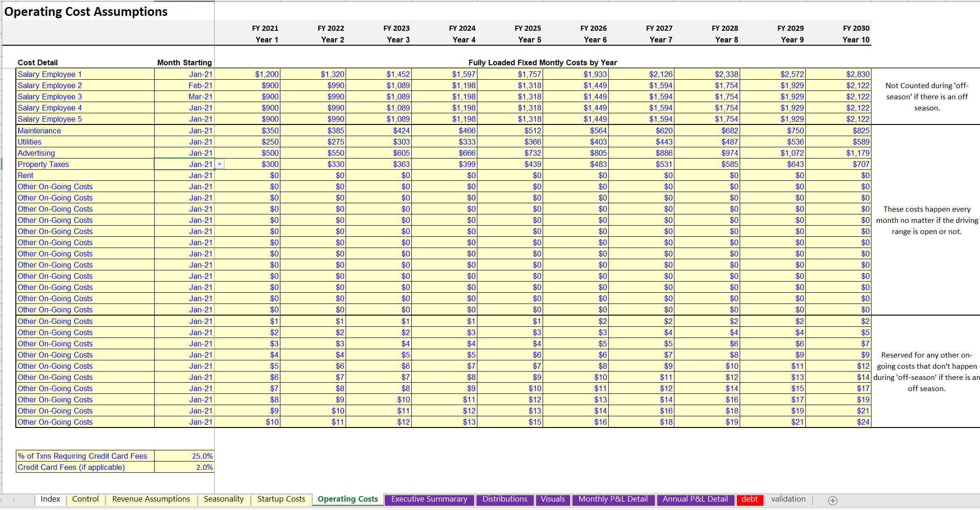Open the Annual P&L Detail tab
This screenshot has height=510, width=980.
click(x=695, y=499)
